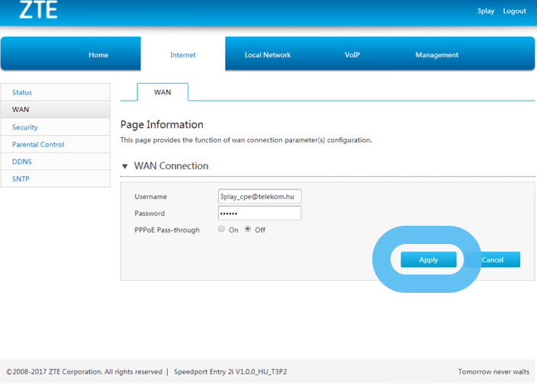Open the Management tab

[437, 55]
